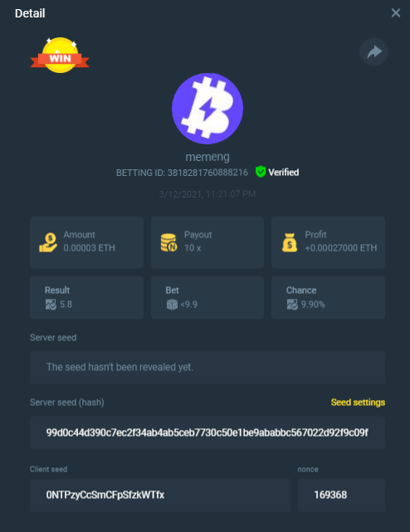Viewport: 410px width, 532px height.
Task: Click the betting ID number
Action: [207, 173]
